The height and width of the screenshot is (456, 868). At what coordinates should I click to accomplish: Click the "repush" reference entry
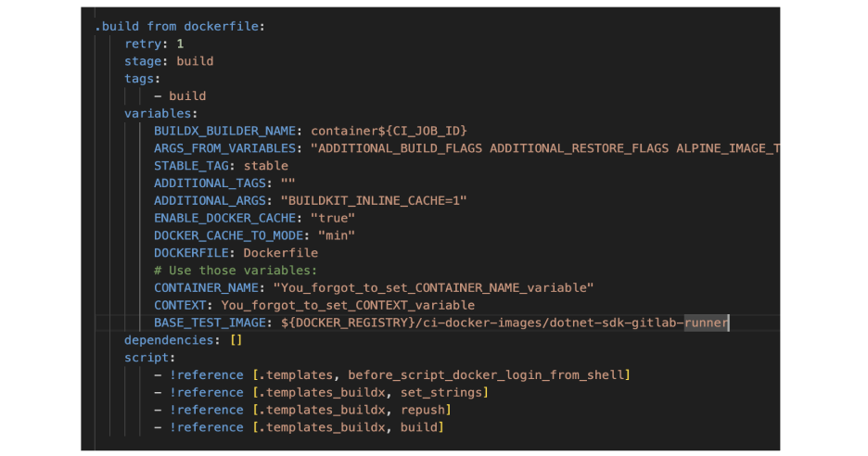point(422,410)
